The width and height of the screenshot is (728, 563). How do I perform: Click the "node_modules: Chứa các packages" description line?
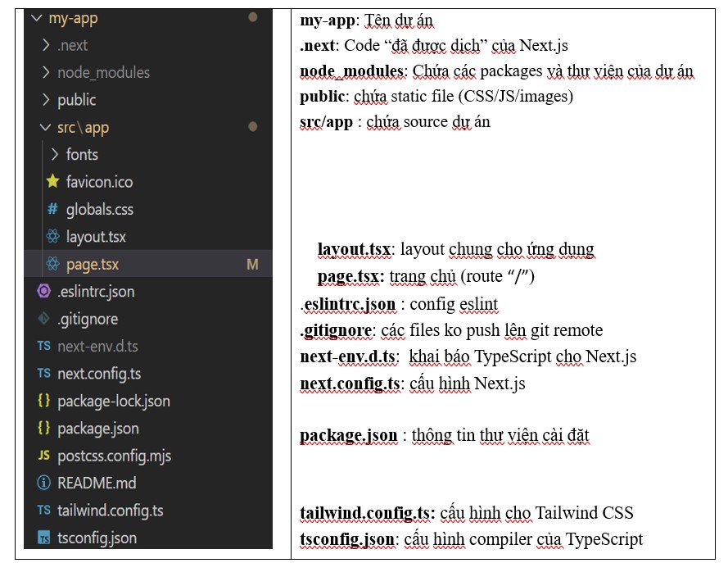coord(497,71)
